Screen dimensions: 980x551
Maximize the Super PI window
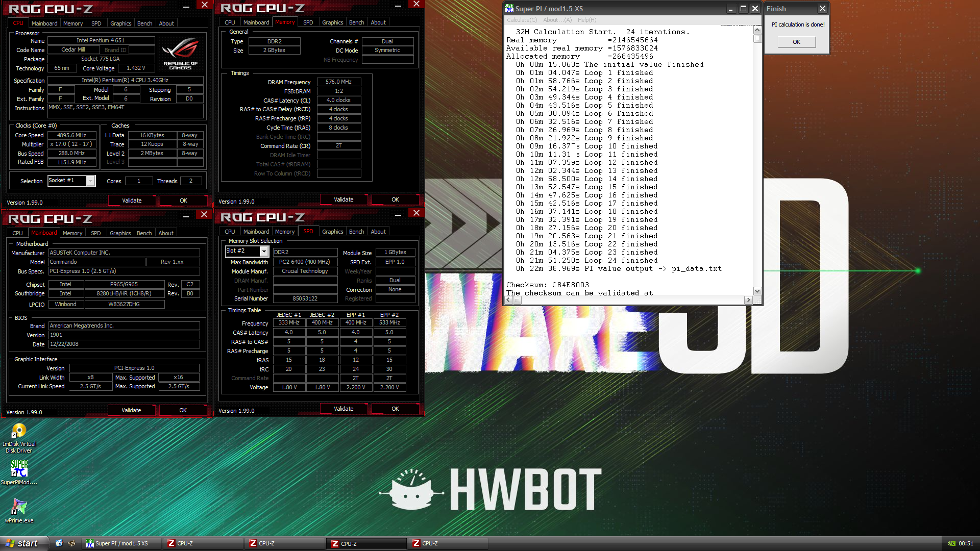click(743, 9)
